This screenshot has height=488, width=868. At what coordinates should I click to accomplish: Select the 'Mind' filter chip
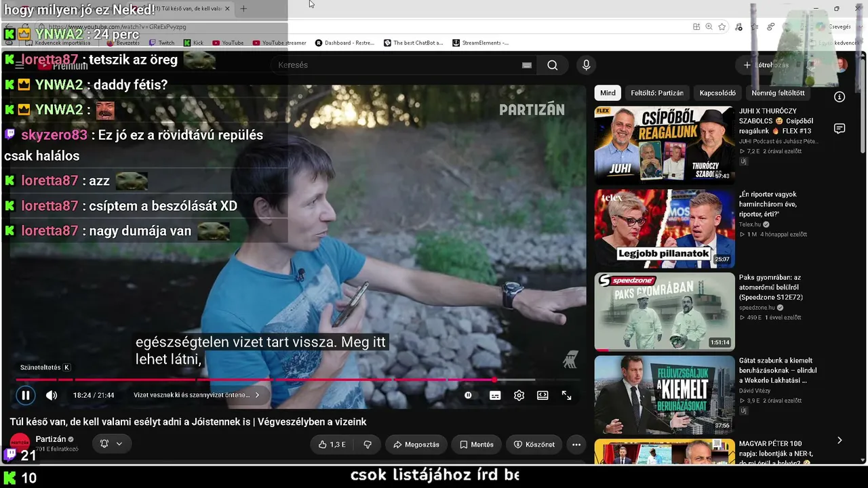(x=608, y=93)
